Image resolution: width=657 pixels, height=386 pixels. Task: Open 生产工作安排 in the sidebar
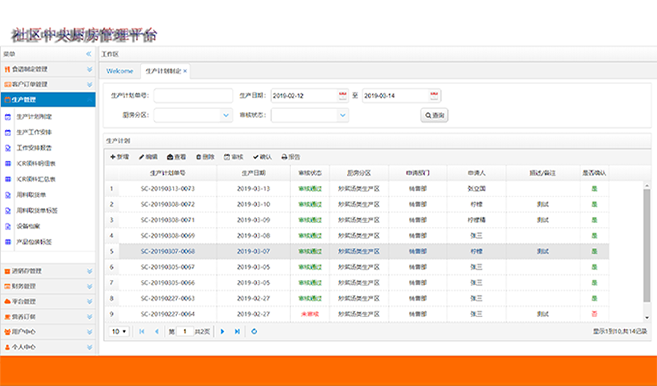point(34,132)
